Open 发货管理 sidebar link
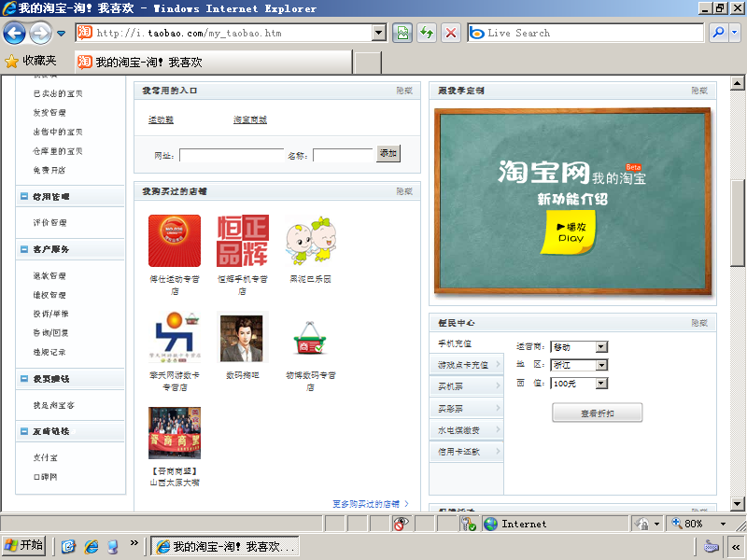 point(49,112)
